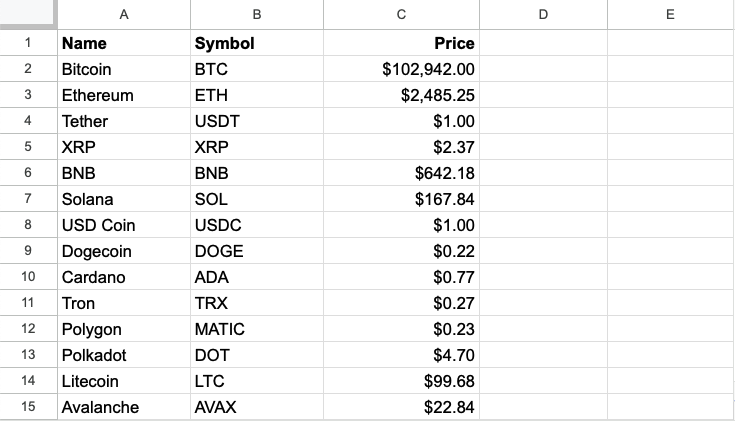Click the AVAX symbol cell
The width and height of the screenshot is (735, 421).
coord(257,406)
